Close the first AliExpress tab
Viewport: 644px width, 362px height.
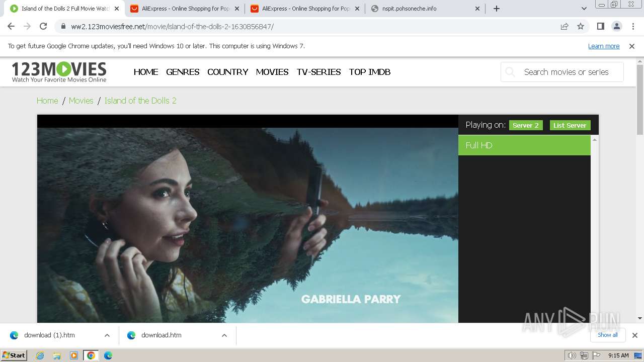pos(237,9)
